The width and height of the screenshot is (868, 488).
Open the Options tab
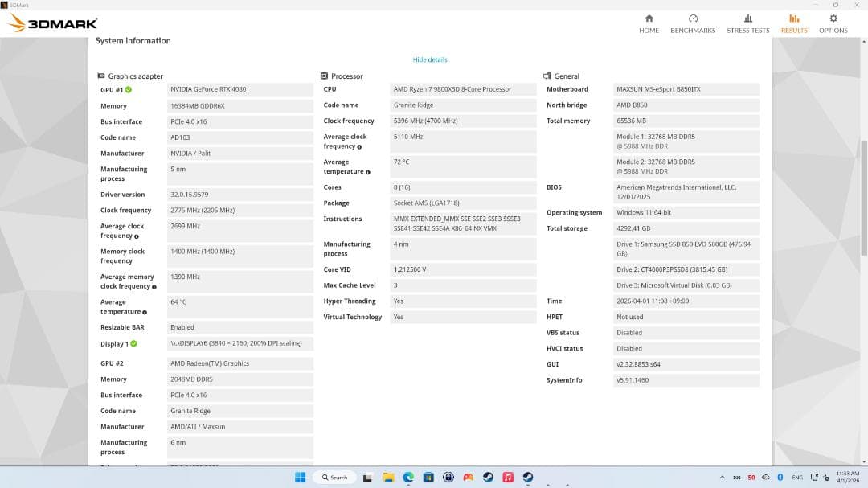(x=833, y=24)
